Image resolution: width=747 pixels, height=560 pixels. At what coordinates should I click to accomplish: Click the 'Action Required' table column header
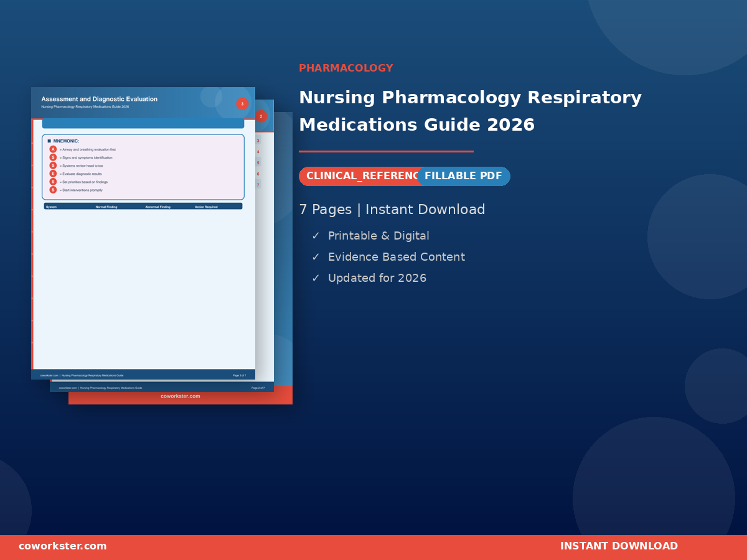206,207
